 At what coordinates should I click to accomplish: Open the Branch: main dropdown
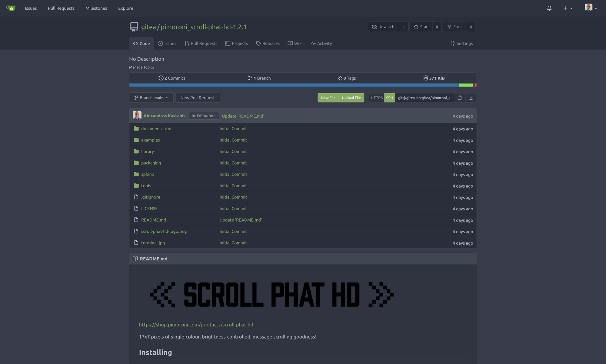[151, 98]
